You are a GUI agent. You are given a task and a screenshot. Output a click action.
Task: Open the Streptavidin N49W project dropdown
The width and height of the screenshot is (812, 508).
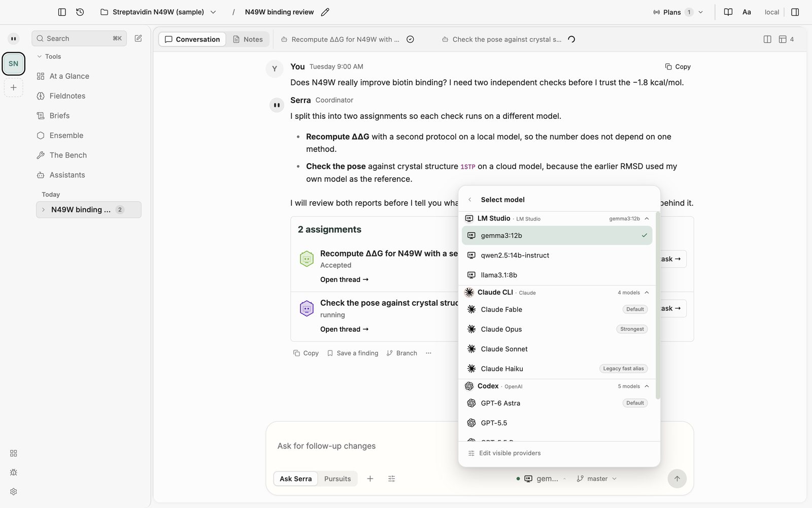[x=158, y=12]
